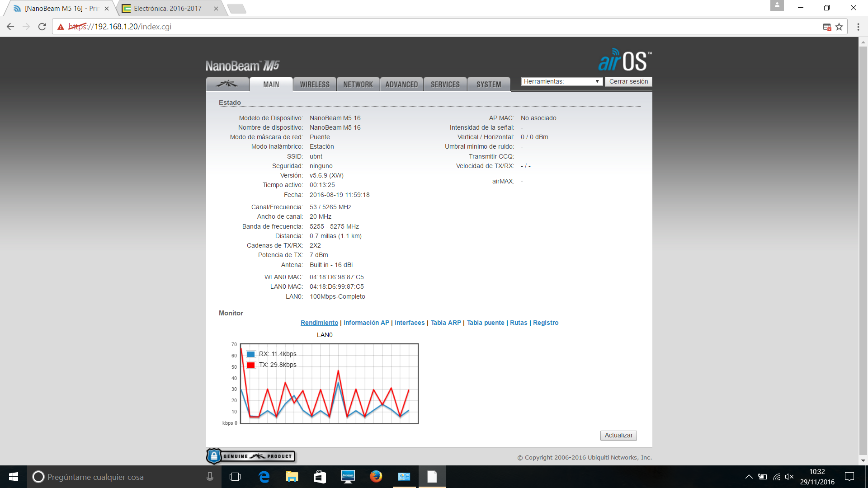Screen dimensions: 868x488
Task: Open the Action Center notifications icon
Action: coord(849,477)
